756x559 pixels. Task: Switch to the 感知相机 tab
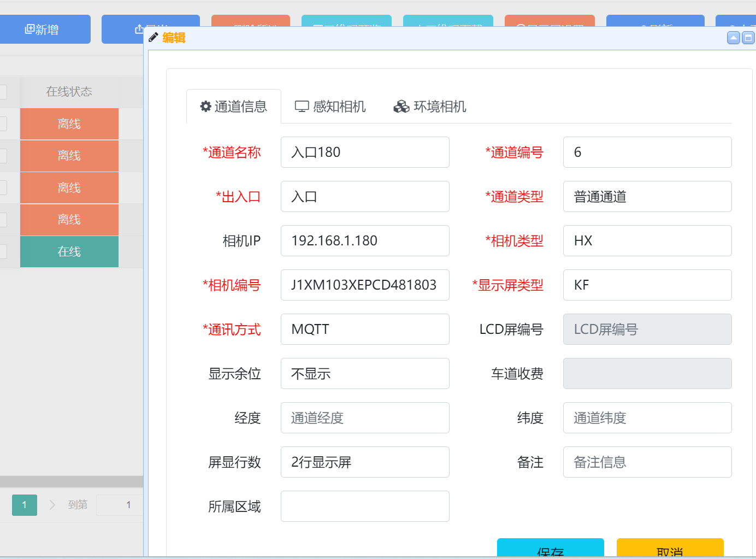(330, 107)
